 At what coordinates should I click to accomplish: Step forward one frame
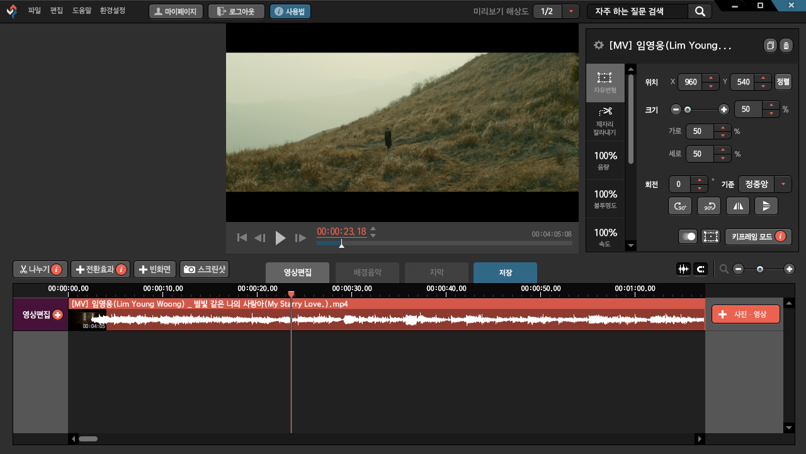point(300,238)
